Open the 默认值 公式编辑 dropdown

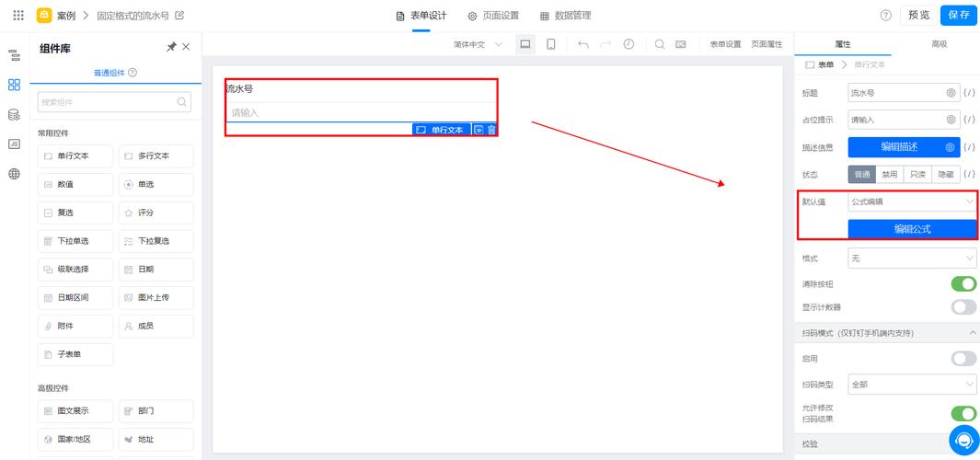912,201
